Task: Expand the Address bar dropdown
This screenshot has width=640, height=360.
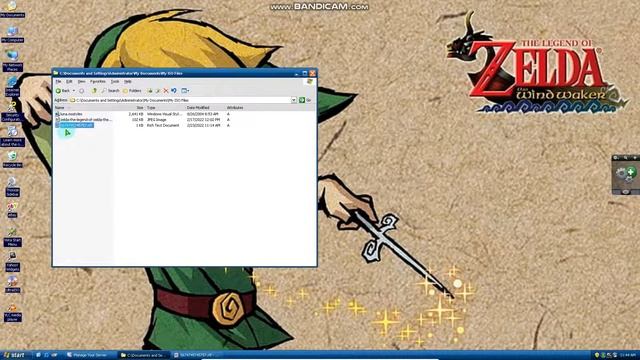Action: [293, 100]
